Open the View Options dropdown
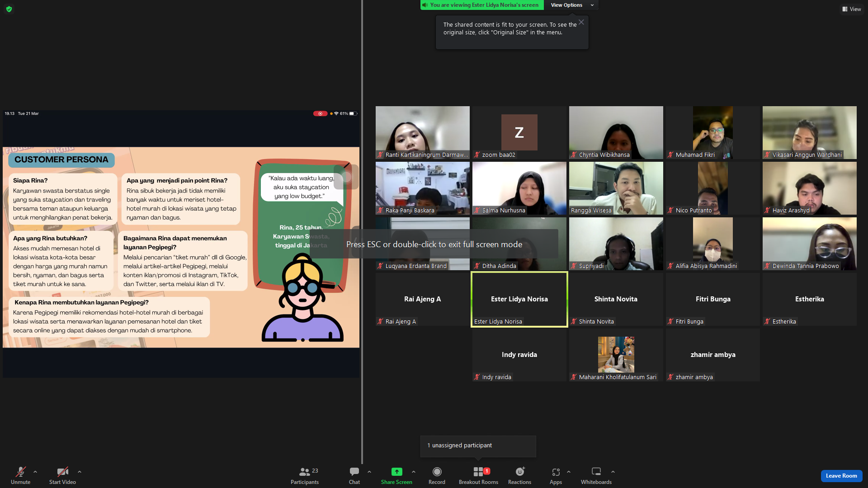This screenshot has width=868, height=488. tap(572, 5)
